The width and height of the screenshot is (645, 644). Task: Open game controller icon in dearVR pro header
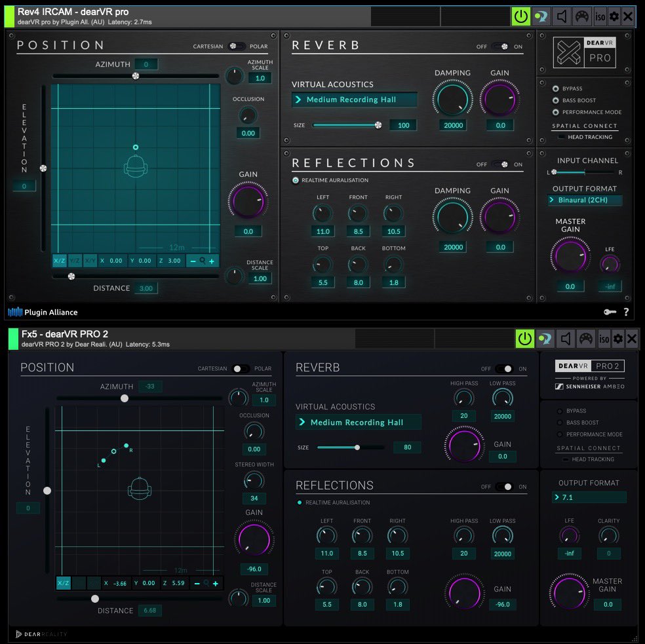coord(581,17)
